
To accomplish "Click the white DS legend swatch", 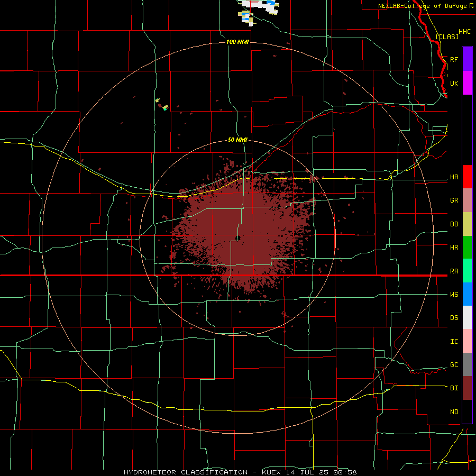I will (x=467, y=317).
